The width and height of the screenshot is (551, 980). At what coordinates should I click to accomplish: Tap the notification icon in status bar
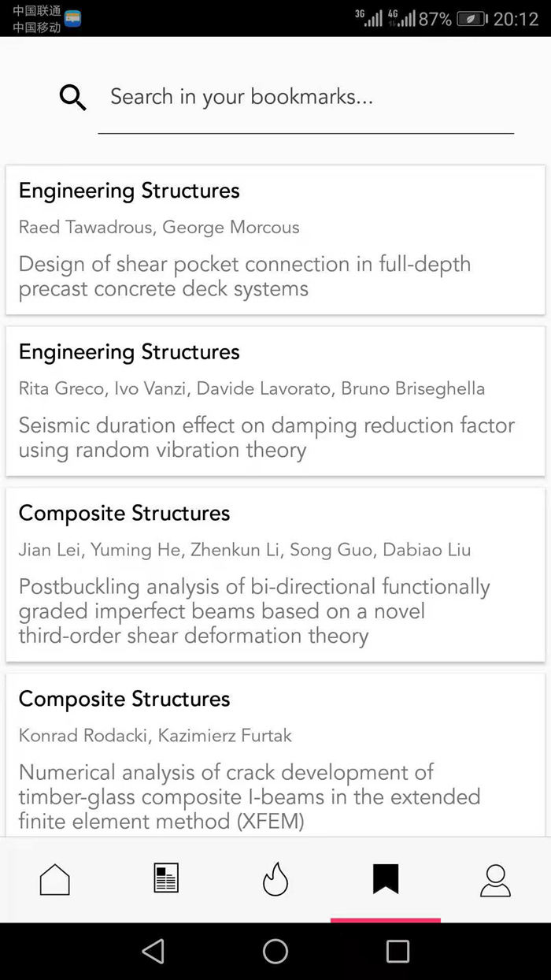pyautogui.click(x=72, y=19)
